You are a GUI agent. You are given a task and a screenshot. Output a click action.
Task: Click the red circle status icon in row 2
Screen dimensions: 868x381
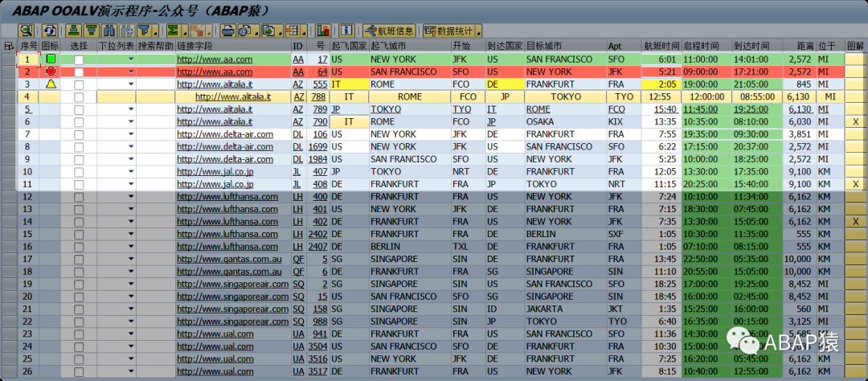(x=51, y=72)
